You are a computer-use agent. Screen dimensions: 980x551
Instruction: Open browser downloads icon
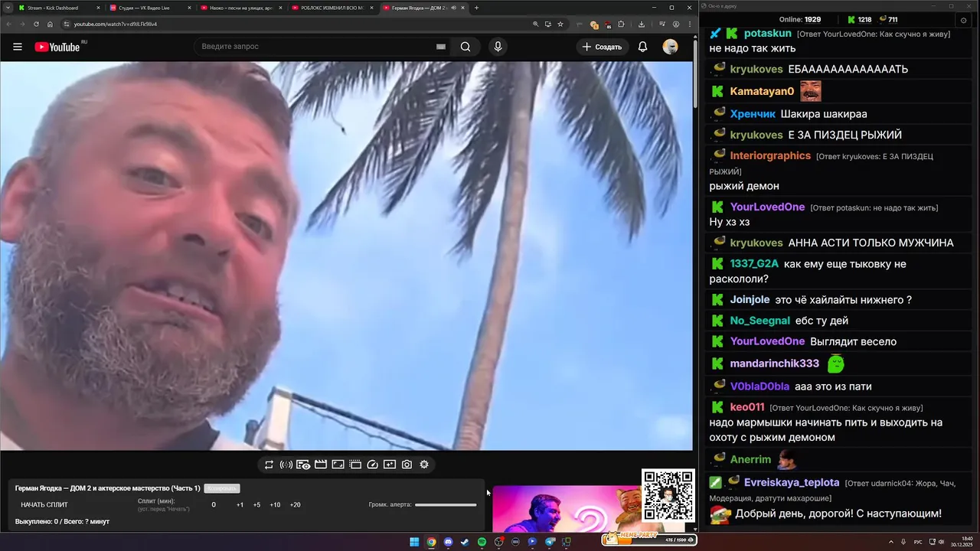click(641, 24)
